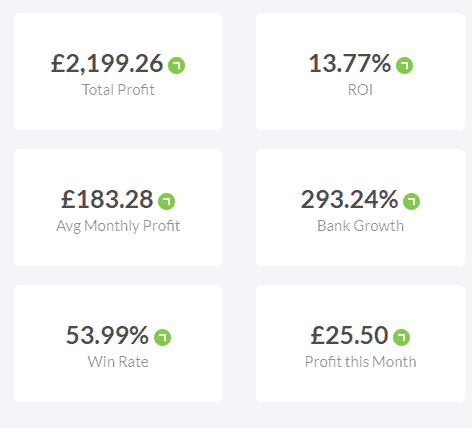
Task: Click green arrow icon next to 293.24%
Action: click(x=411, y=201)
